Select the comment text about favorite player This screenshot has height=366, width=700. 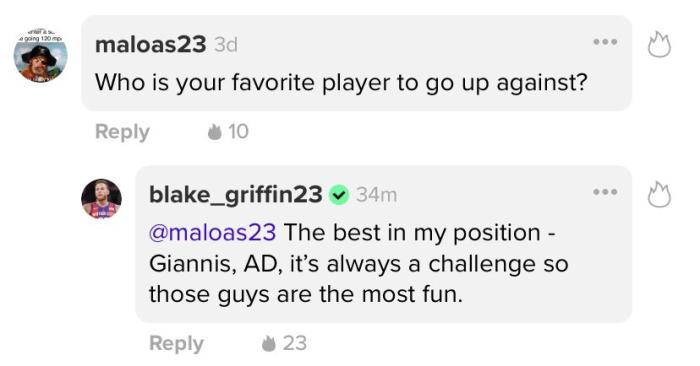click(x=341, y=83)
